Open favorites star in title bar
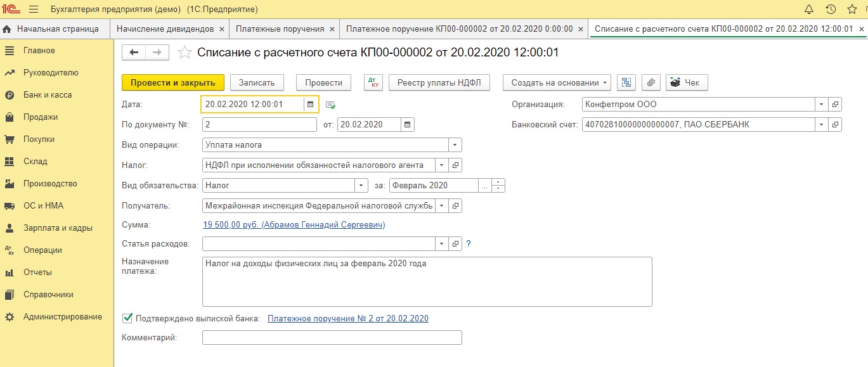The width and height of the screenshot is (868, 367). 853,10
